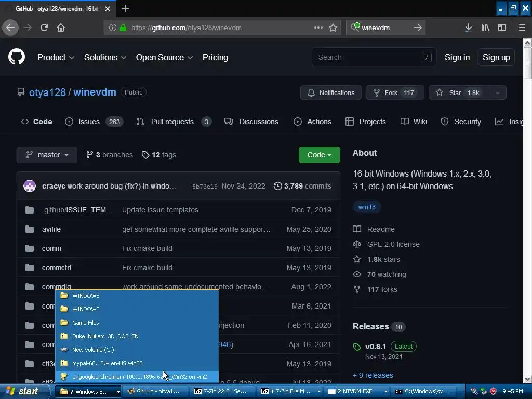Switch to the Security tab
The width and height of the screenshot is (532, 399).
tap(461, 122)
